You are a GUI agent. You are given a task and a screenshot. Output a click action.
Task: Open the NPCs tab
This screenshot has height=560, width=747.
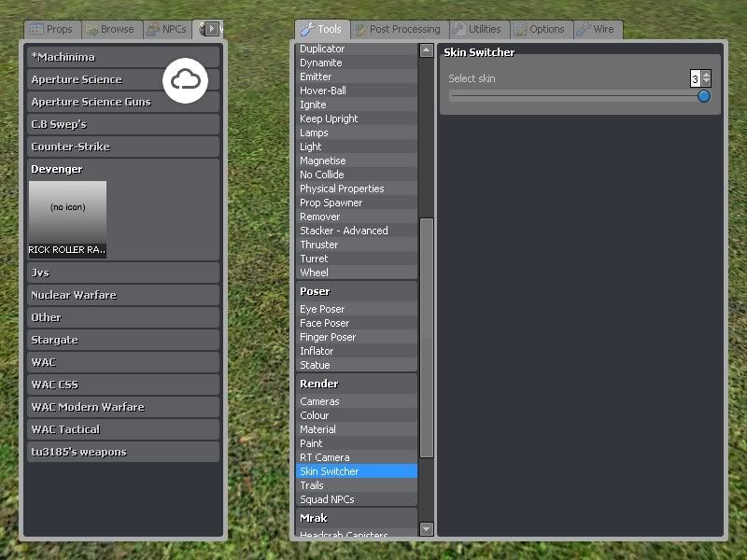168,30
